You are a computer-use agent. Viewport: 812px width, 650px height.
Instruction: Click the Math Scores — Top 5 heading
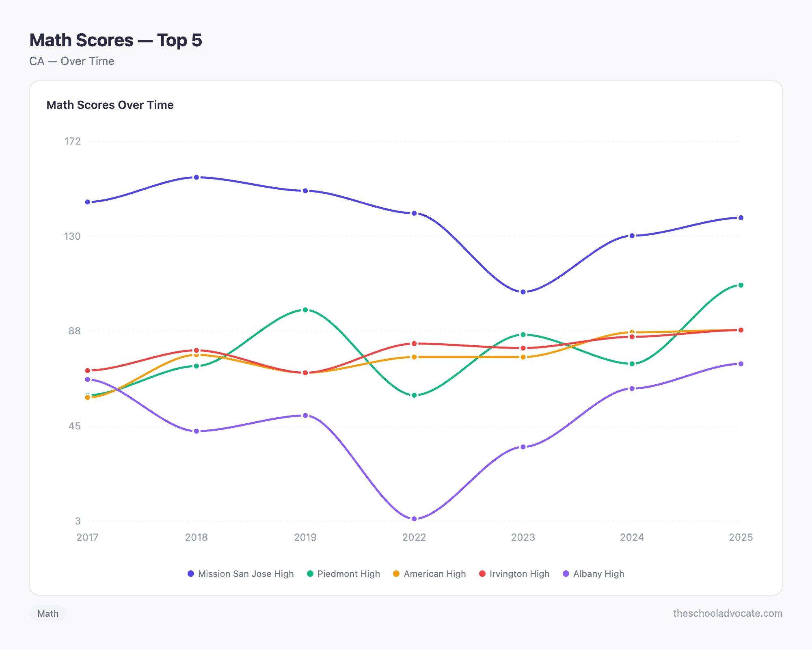[116, 40]
